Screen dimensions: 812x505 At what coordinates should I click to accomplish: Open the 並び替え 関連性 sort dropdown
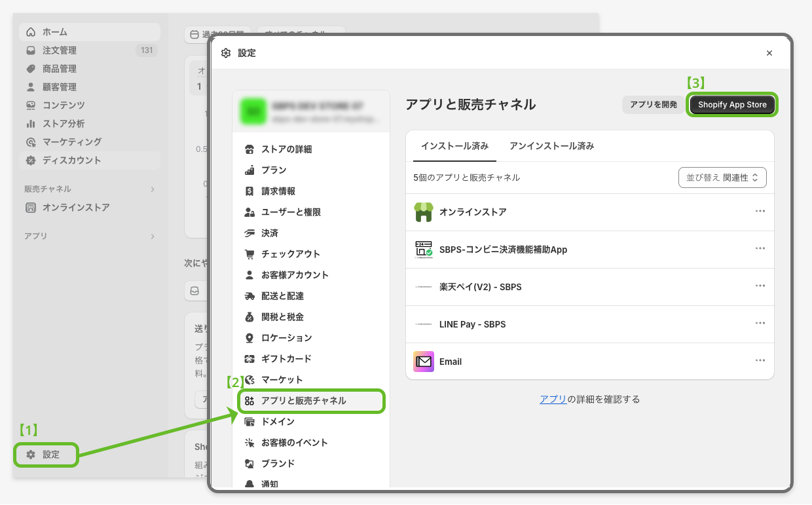(722, 178)
